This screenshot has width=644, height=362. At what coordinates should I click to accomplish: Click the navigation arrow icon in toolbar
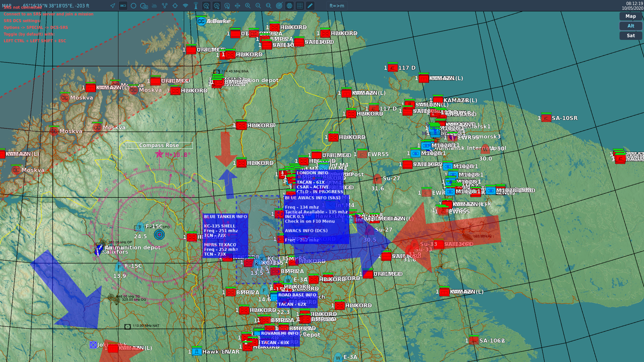[x=113, y=6]
